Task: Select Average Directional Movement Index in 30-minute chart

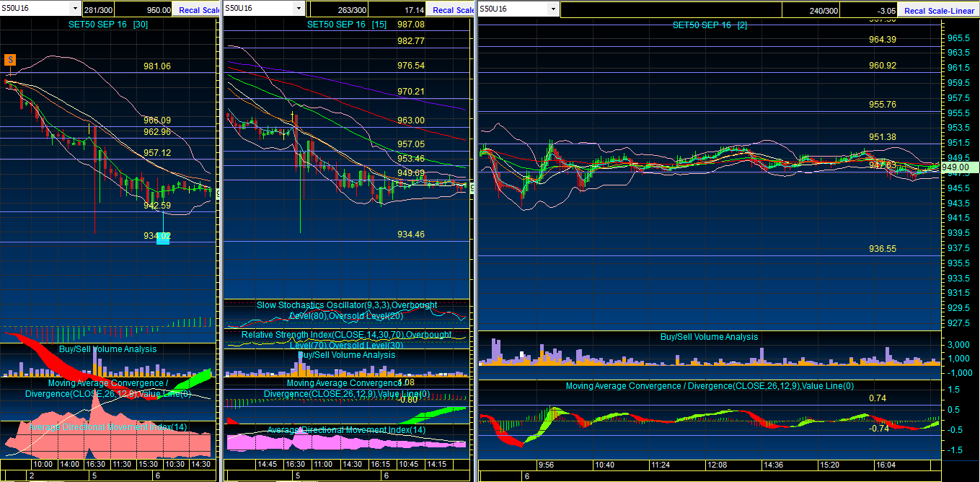Action: click(x=107, y=427)
